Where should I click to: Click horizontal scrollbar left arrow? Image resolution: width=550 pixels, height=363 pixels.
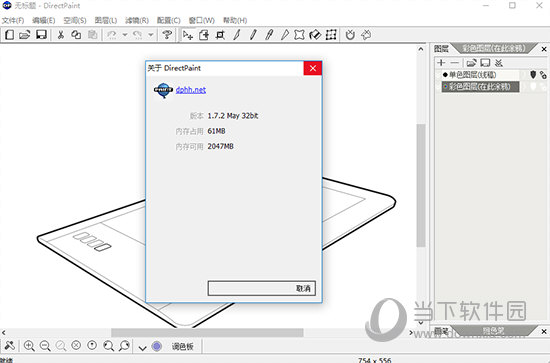[x=4, y=332]
